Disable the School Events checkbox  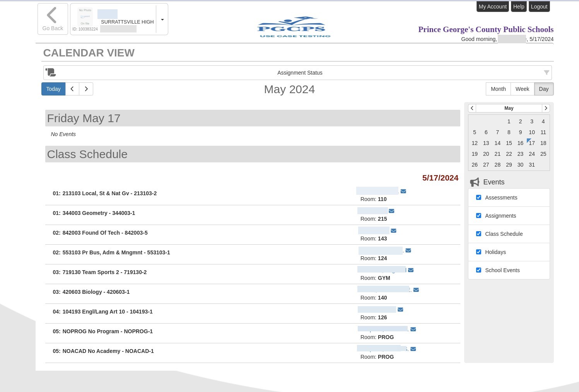point(478,270)
